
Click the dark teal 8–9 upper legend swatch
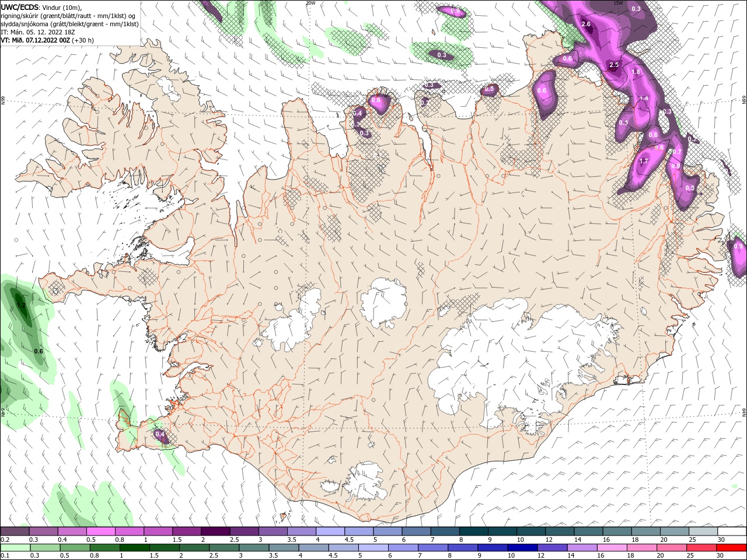(473, 531)
